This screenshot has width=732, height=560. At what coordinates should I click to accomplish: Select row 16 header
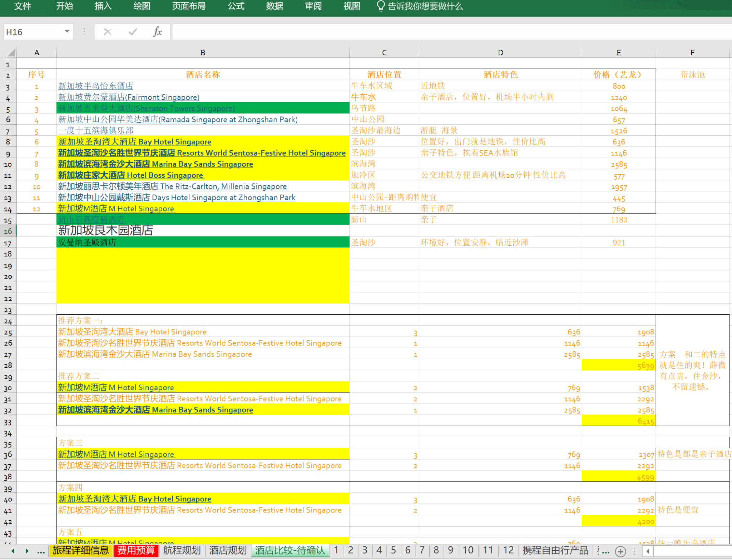[8, 231]
